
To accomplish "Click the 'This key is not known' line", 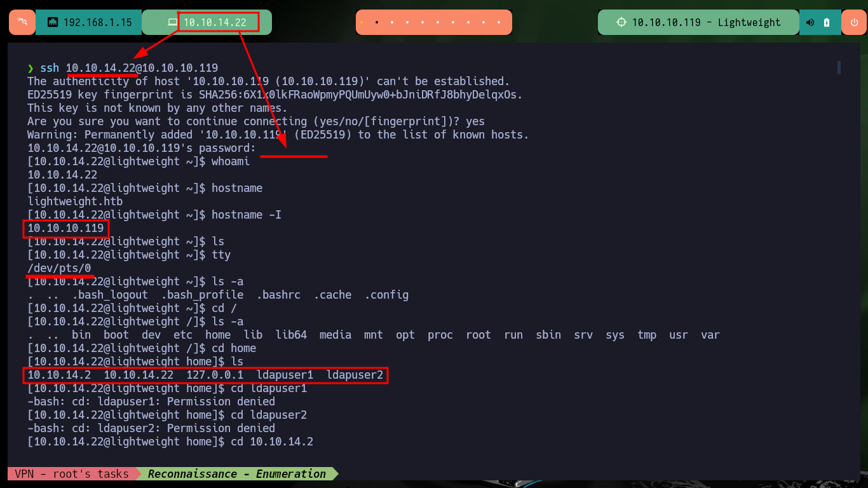I will 158,108.
